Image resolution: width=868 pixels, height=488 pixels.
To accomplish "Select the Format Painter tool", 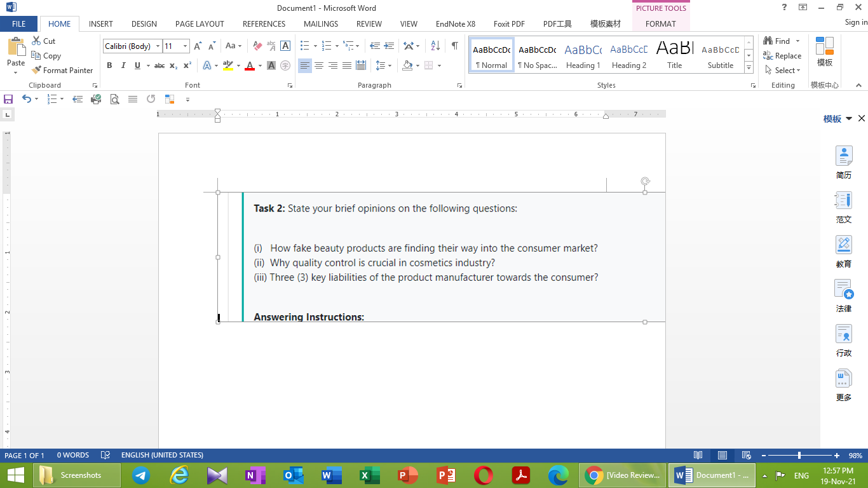I will click(62, 70).
